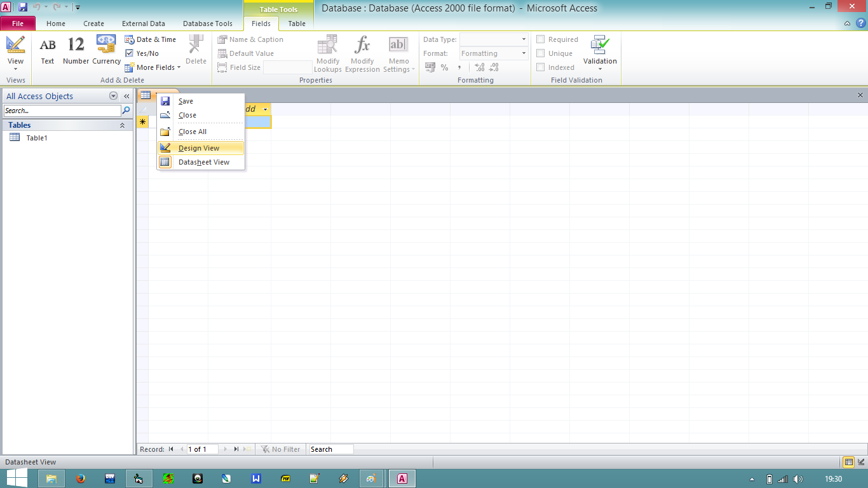Open Microsoft Word from the taskbar
Screen dimensions: 868x488
pyautogui.click(x=256, y=478)
